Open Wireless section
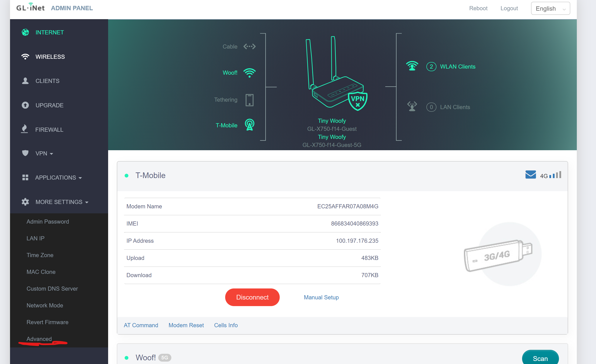This screenshot has height=364, width=596. pyautogui.click(x=50, y=57)
